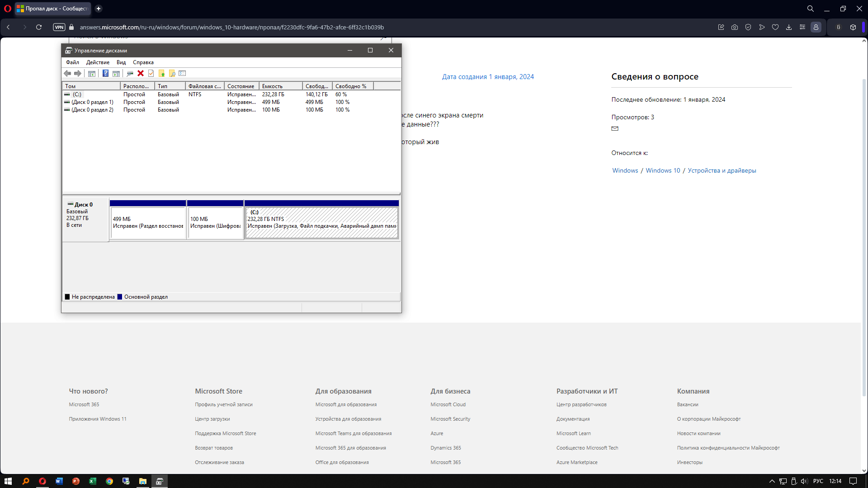
Task: Add bookmark with heart icon
Action: [x=775, y=27]
